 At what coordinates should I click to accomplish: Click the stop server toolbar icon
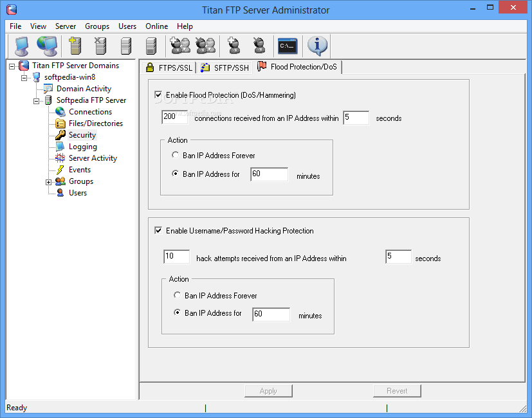pyautogui.click(x=151, y=46)
